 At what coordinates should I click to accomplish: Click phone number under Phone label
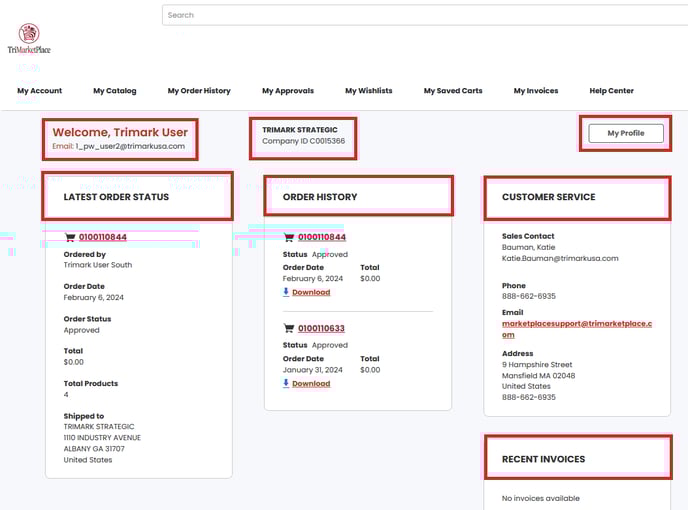(x=529, y=296)
